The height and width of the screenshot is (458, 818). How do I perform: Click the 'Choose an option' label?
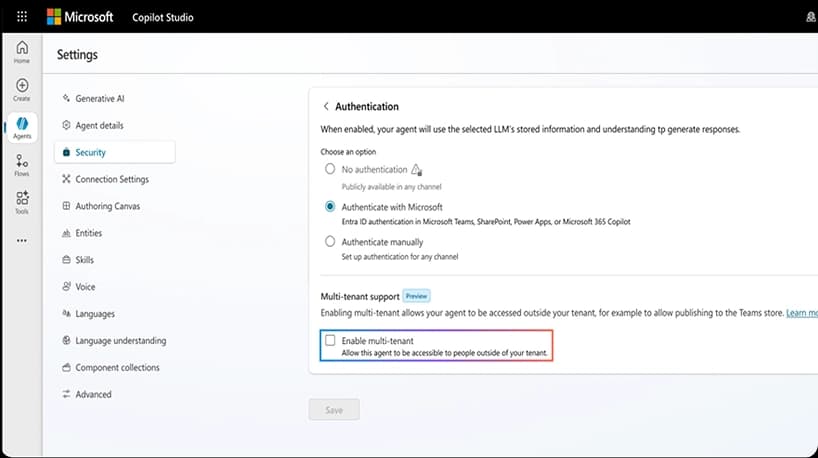click(x=348, y=152)
